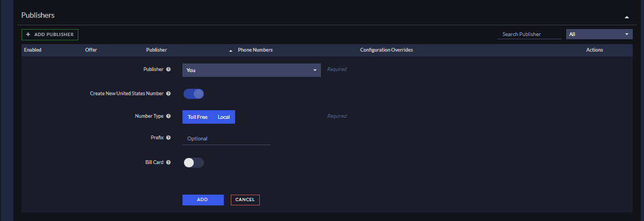644x221 pixels.
Task: Collapse the Publishers panel with the arrow icon
Action: [x=626, y=17]
